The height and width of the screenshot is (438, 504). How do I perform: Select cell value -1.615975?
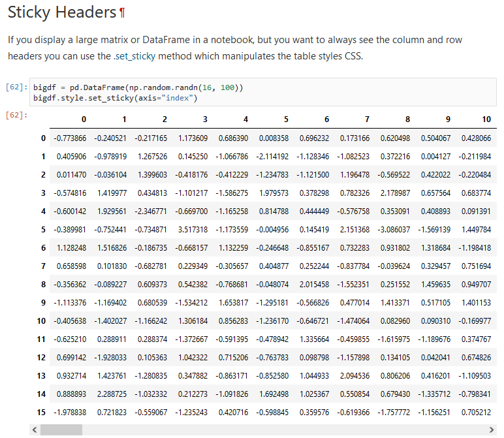coord(394,339)
